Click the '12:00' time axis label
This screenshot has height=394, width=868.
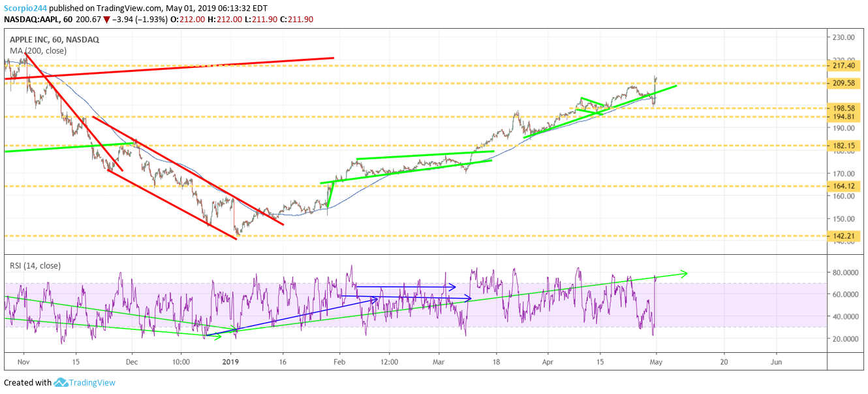[389, 361]
